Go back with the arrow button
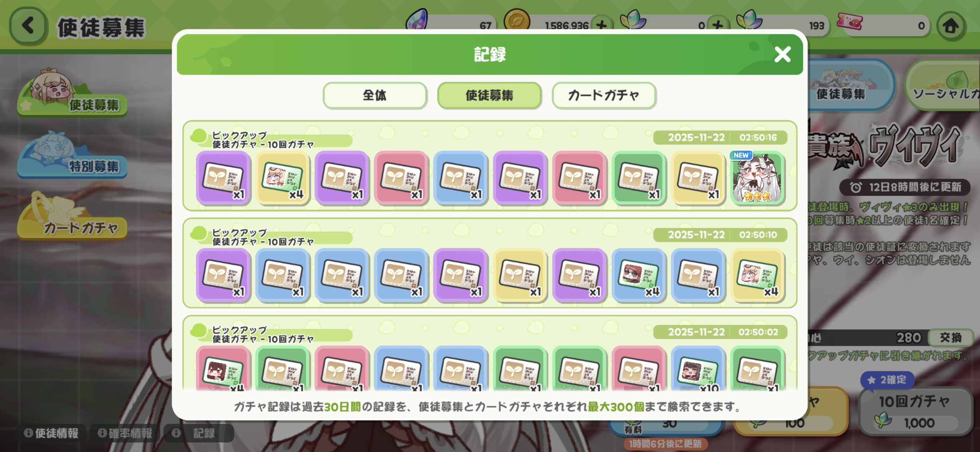 pyautogui.click(x=28, y=26)
